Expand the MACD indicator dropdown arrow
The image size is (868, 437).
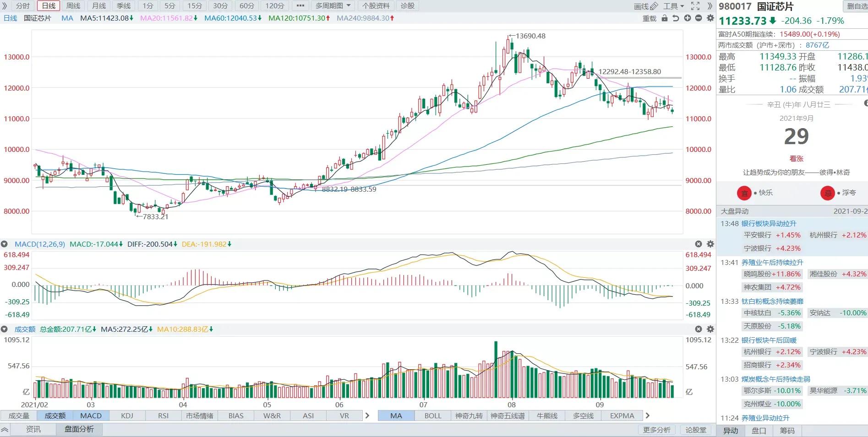coord(4,244)
